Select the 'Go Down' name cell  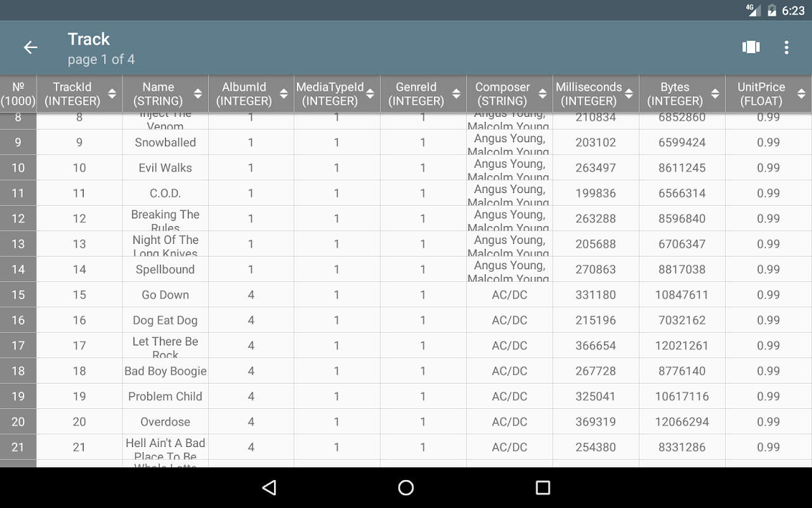[x=166, y=295]
